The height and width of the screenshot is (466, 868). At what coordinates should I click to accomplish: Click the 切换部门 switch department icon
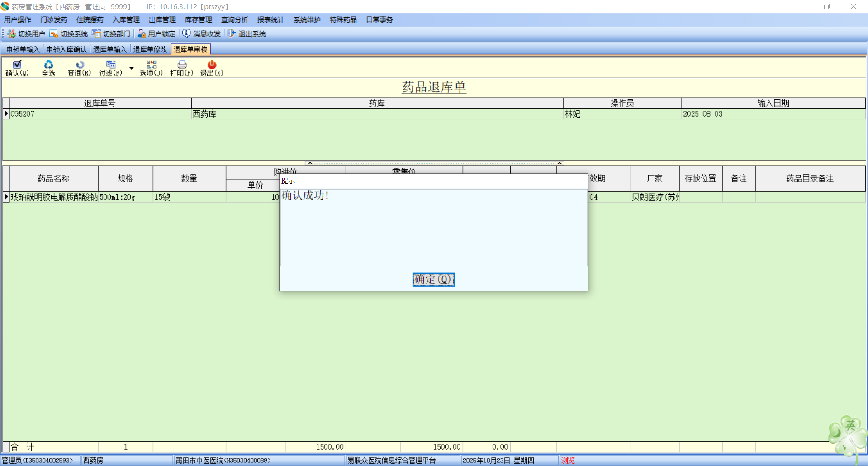[x=96, y=34]
